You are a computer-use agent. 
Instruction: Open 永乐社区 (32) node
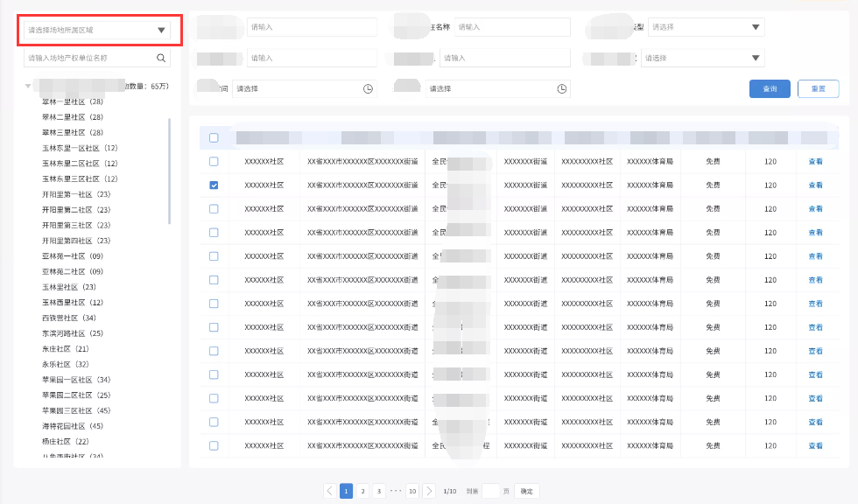[66, 364]
